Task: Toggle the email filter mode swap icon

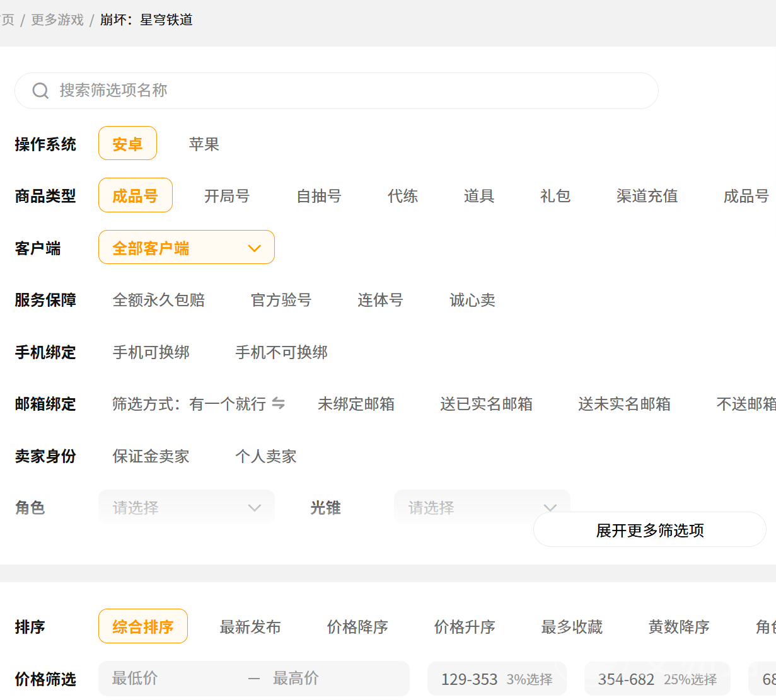Action: [x=278, y=403]
